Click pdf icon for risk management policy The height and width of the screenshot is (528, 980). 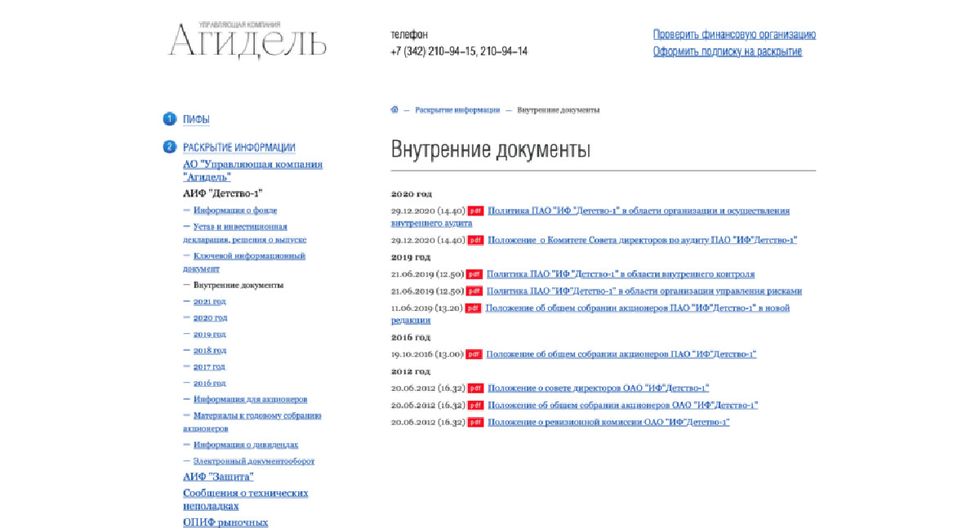click(474, 291)
